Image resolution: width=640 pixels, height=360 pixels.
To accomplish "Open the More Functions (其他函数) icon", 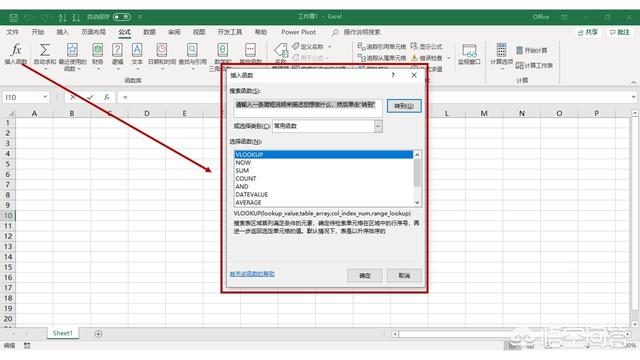I will (x=250, y=50).
